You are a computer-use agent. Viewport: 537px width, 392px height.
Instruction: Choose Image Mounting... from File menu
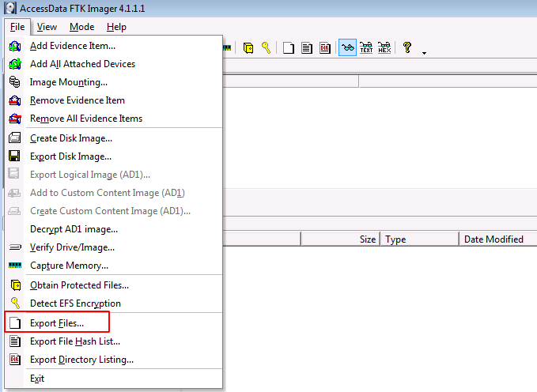pos(114,82)
